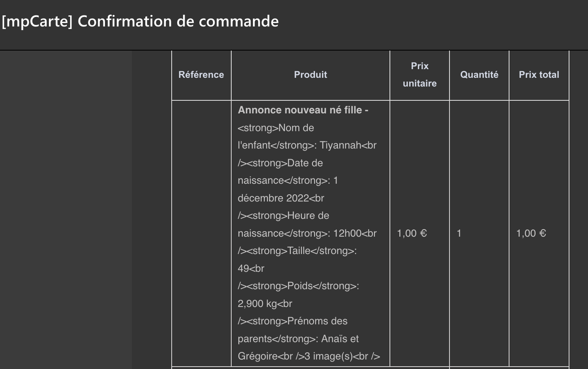Click the "3 image(s)" text
The width and height of the screenshot is (588, 369).
click(x=328, y=356)
